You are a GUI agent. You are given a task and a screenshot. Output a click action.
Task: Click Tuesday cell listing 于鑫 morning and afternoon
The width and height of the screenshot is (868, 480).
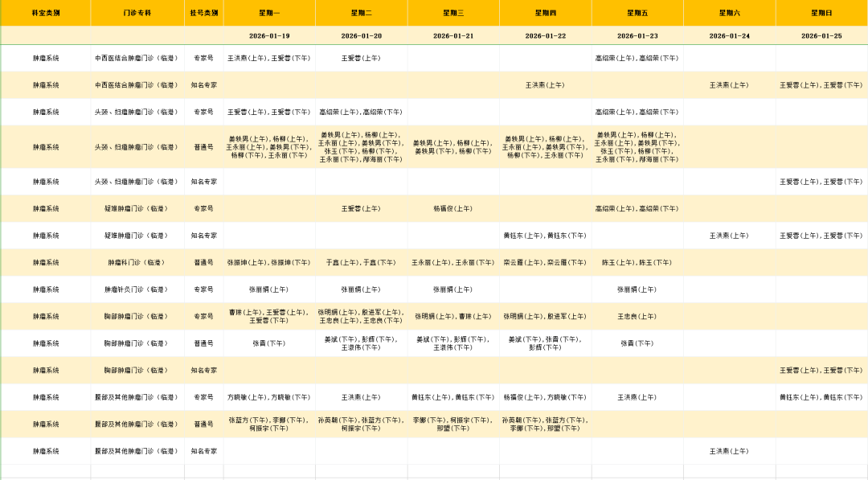pyautogui.click(x=362, y=262)
